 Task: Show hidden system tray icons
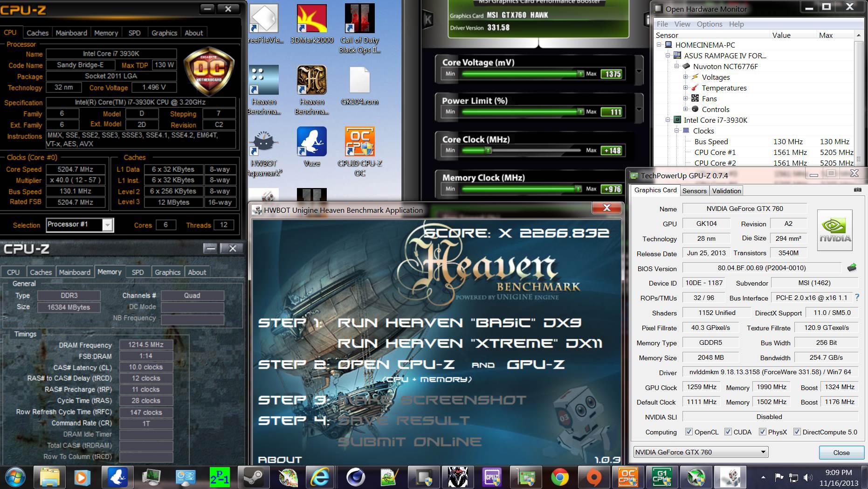click(763, 477)
